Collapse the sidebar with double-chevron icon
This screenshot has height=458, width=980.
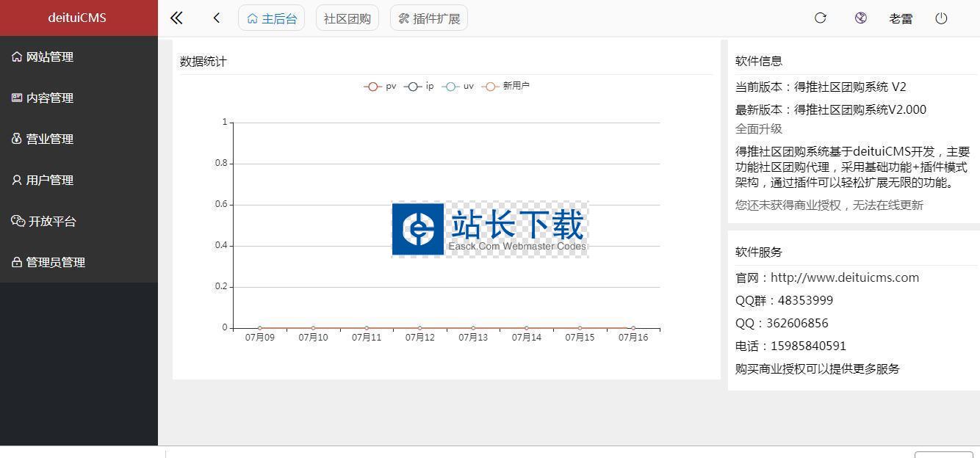coord(176,18)
